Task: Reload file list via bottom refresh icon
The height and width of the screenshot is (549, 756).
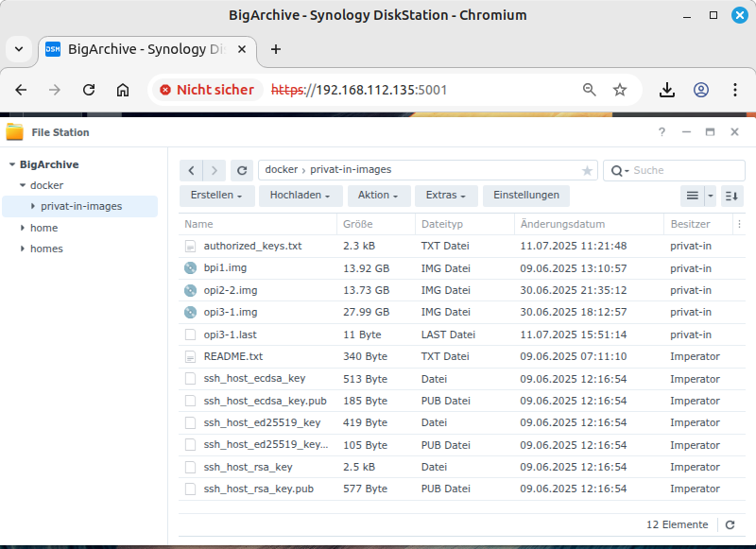Action: (x=730, y=524)
